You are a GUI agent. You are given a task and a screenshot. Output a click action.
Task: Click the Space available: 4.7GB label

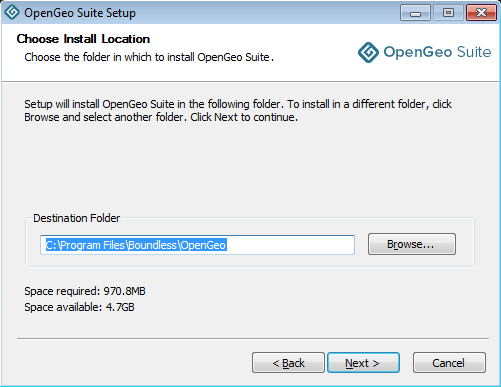pyautogui.click(x=79, y=307)
